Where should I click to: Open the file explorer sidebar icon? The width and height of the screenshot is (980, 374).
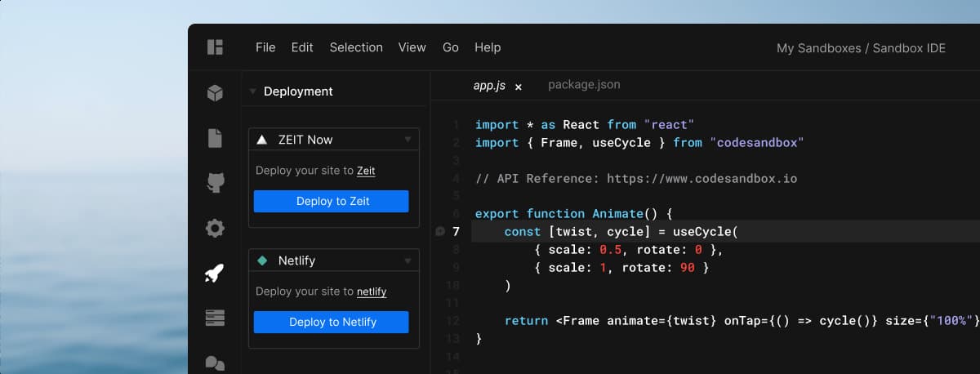tap(215, 138)
